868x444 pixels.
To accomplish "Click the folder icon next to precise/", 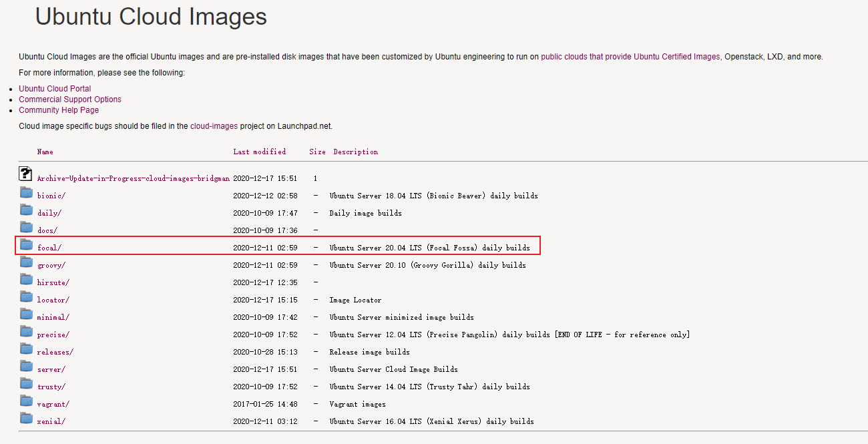I will 26,332.
